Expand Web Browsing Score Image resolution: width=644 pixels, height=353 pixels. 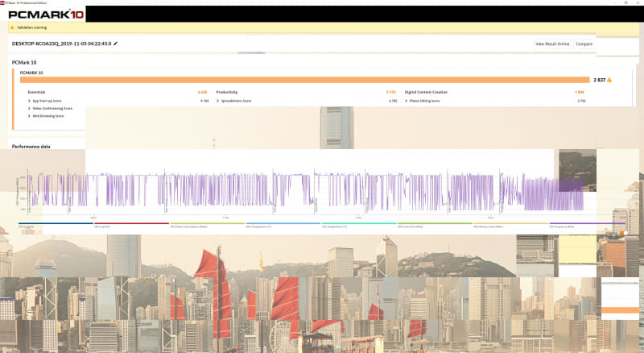[x=46, y=116]
